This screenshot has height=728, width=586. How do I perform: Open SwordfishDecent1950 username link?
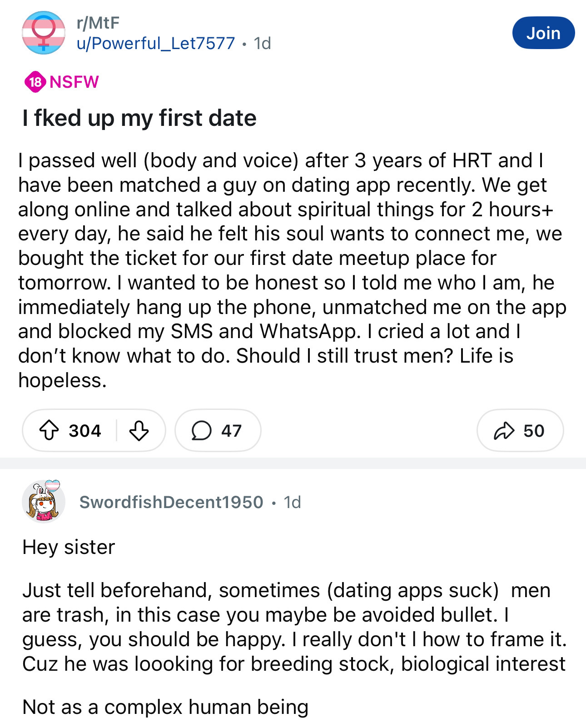tap(171, 502)
